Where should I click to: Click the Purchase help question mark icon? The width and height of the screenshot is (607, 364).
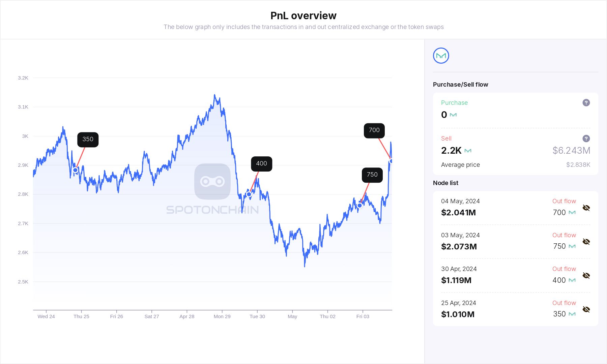586,103
